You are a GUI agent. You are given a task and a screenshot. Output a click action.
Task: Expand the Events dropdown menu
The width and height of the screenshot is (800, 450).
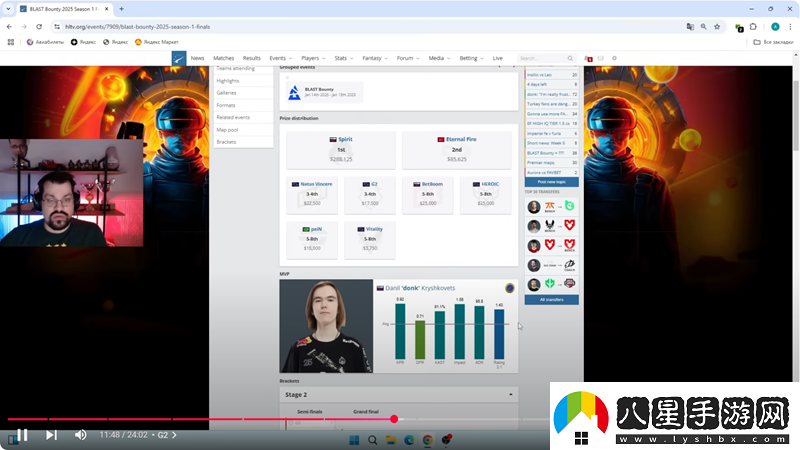pyautogui.click(x=280, y=58)
